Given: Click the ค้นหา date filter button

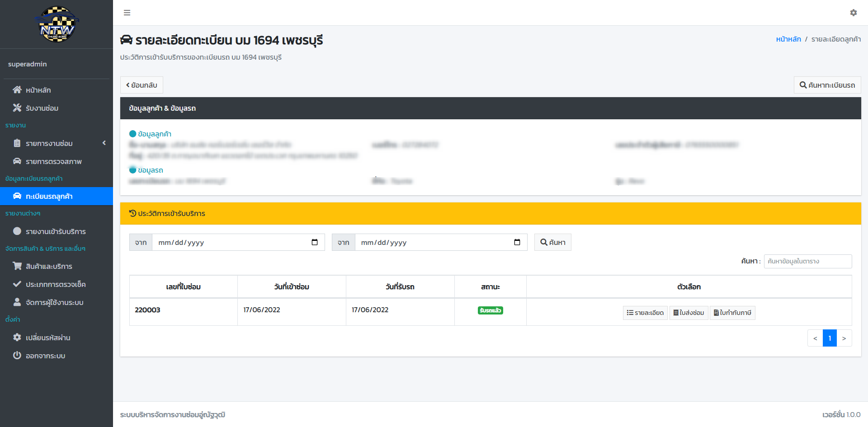Looking at the screenshot, I should [x=552, y=242].
